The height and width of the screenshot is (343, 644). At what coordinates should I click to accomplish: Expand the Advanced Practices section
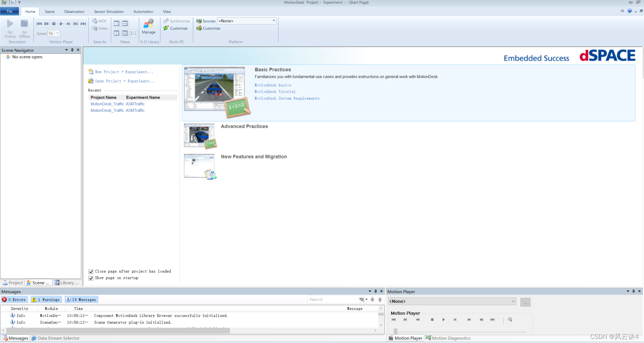(x=244, y=126)
